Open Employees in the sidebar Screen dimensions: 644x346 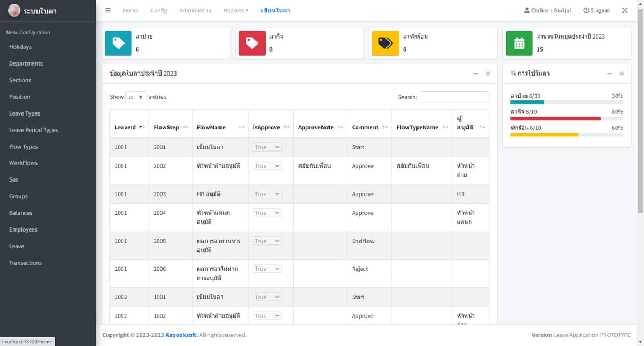(23, 229)
